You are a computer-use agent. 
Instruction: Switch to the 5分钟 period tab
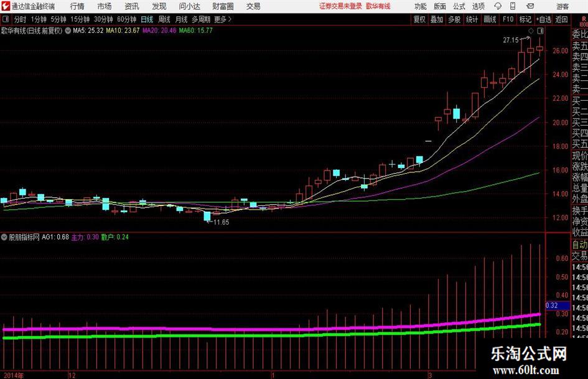pos(58,19)
